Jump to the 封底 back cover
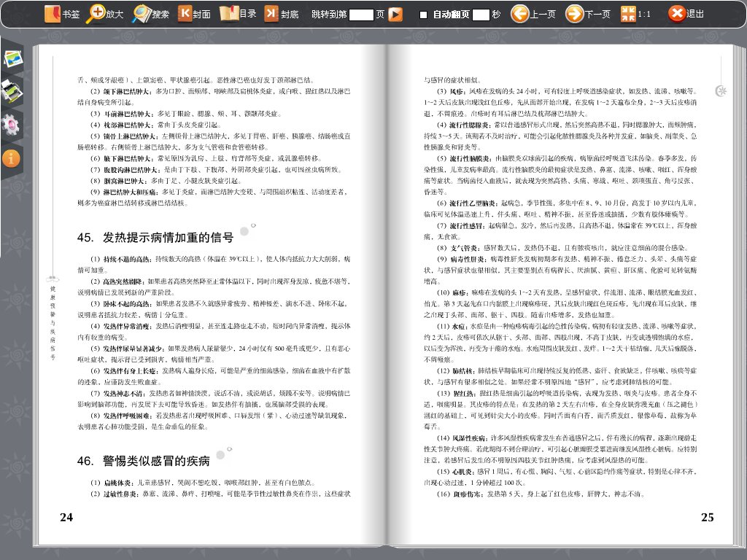 (x=281, y=14)
